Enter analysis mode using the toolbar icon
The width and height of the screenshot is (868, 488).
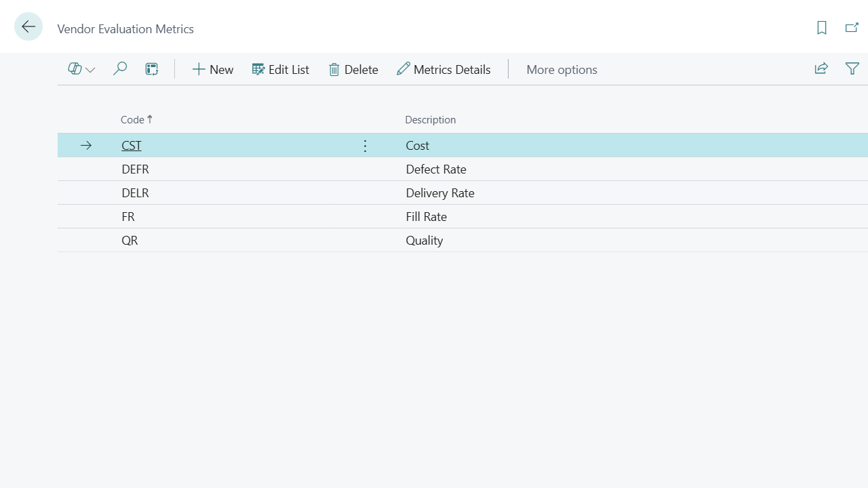point(151,68)
